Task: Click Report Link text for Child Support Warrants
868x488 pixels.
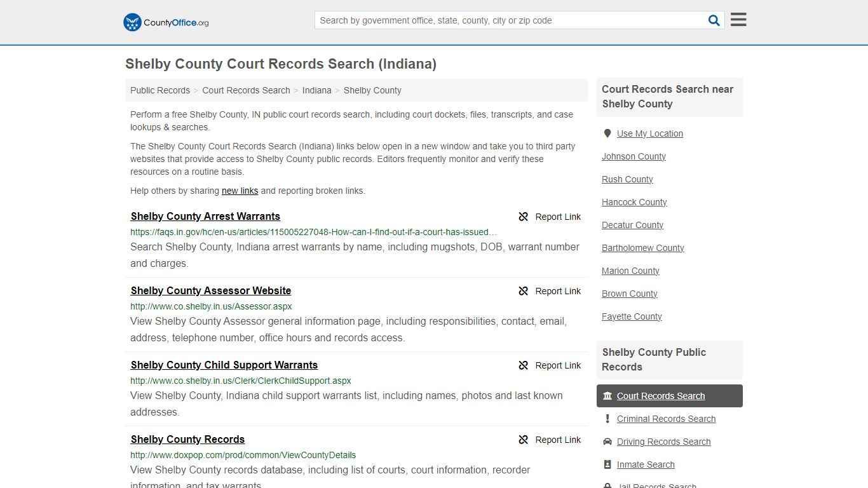Action: click(x=558, y=365)
